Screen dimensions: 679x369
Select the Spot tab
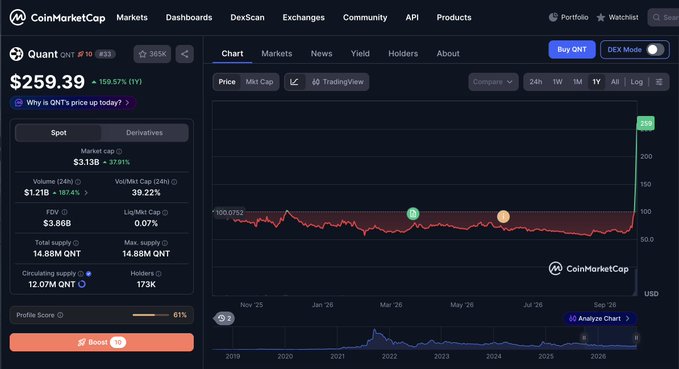[x=58, y=133]
